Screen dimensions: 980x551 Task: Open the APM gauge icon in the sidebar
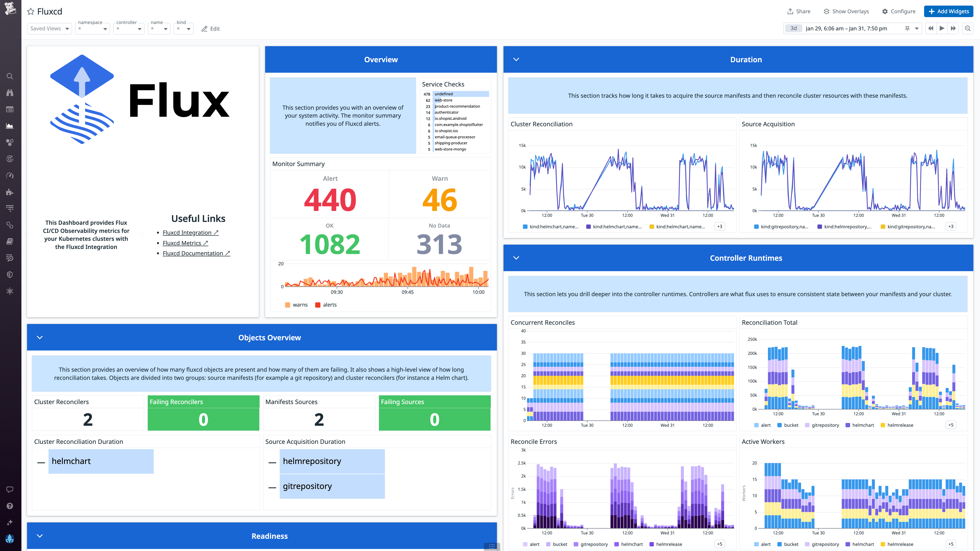tap(10, 175)
